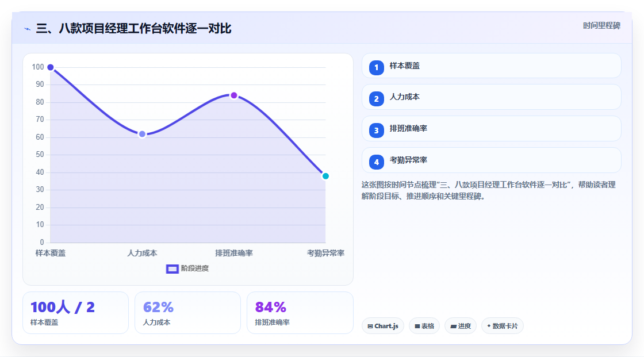Screen dimensions: 644x357
Task: Click the description paragraph starting 这张图按时间节点
Action: 488,190
